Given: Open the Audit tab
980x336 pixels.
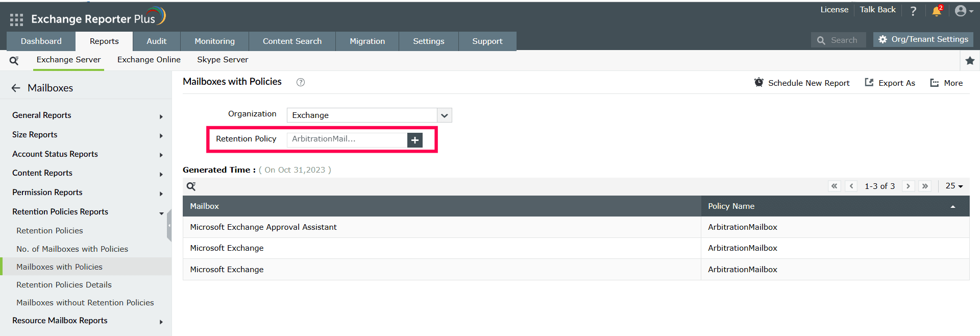Looking at the screenshot, I should tap(157, 41).
